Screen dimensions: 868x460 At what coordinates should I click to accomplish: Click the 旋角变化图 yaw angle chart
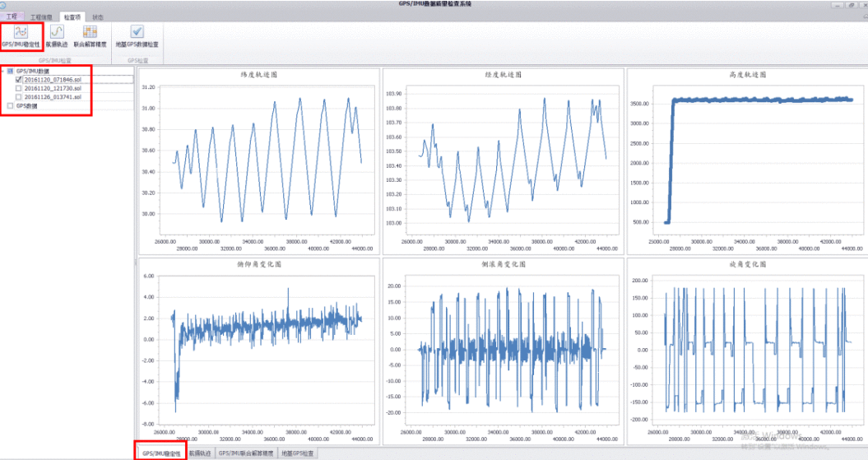tap(747, 351)
